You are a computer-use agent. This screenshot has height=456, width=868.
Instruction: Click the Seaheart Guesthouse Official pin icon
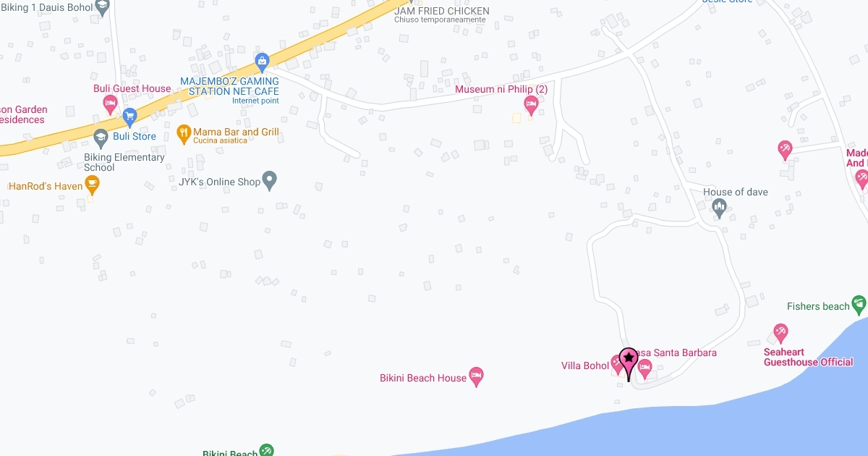780,334
